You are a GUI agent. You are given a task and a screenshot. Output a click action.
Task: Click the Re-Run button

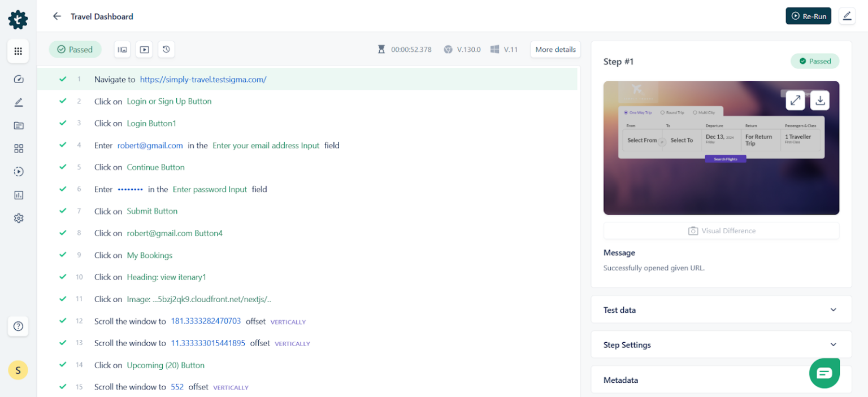(x=808, y=16)
